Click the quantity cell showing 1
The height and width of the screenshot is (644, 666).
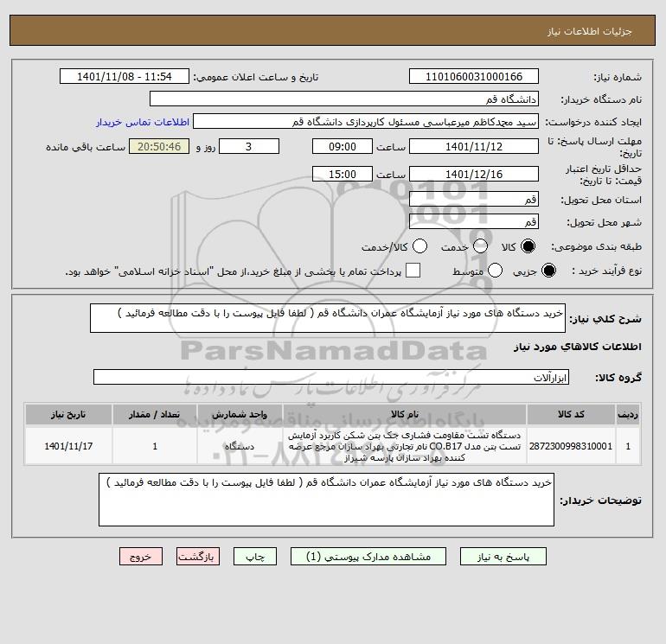[x=155, y=446]
